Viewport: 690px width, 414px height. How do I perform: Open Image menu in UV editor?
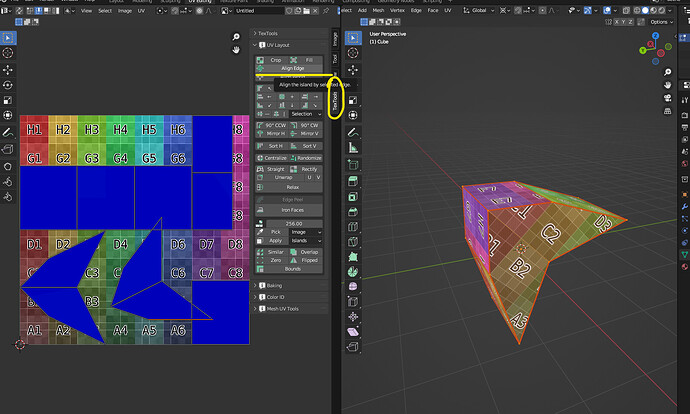tap(125, 11)
